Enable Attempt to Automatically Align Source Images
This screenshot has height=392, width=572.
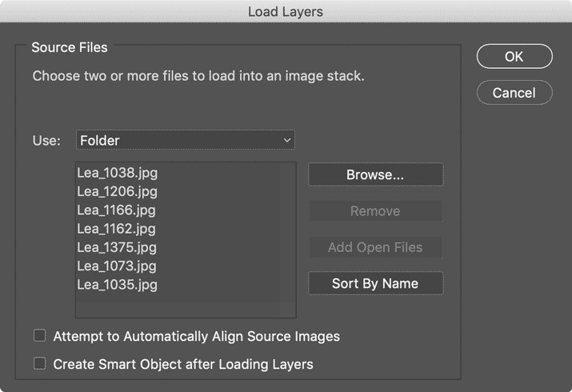40,335
